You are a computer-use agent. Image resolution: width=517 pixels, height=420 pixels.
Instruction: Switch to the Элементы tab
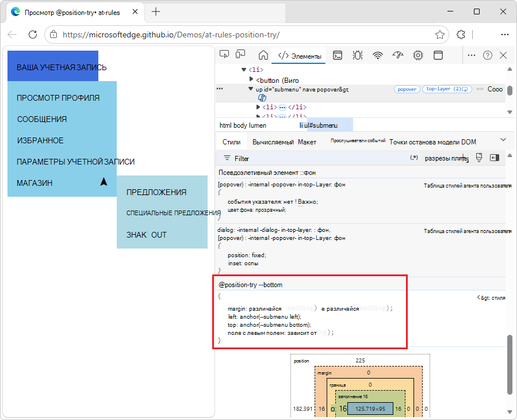coord(299,56)
